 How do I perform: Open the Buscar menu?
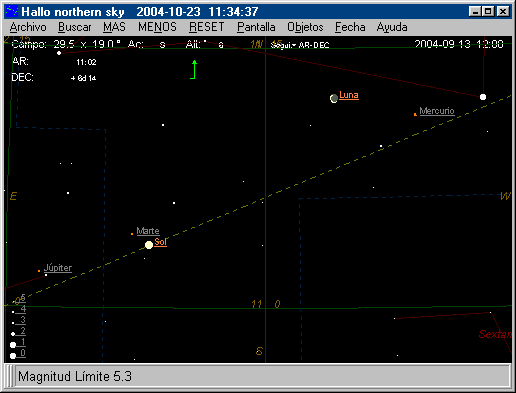[75, 27]
